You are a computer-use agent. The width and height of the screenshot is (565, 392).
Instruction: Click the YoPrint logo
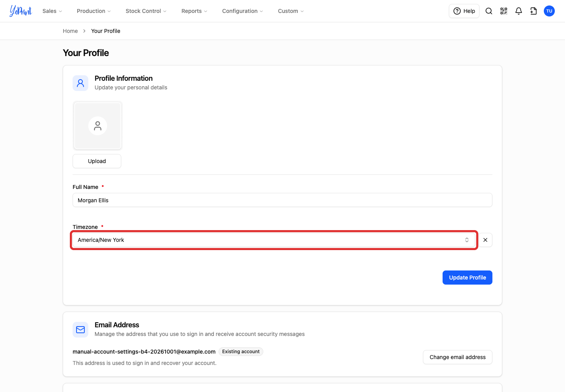(x=21, y=11)
